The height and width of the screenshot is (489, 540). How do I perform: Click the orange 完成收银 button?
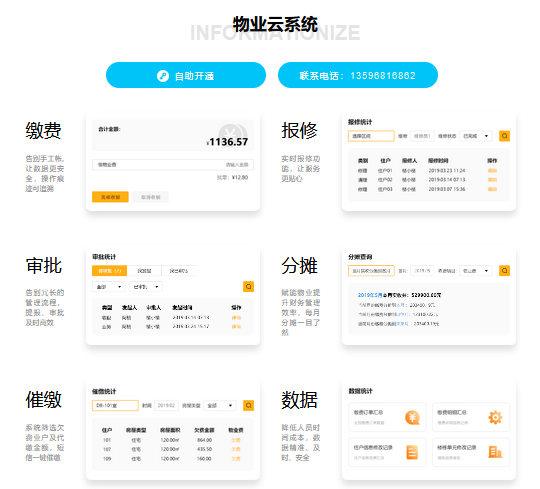pyautogui.click(x=110, y=197)
